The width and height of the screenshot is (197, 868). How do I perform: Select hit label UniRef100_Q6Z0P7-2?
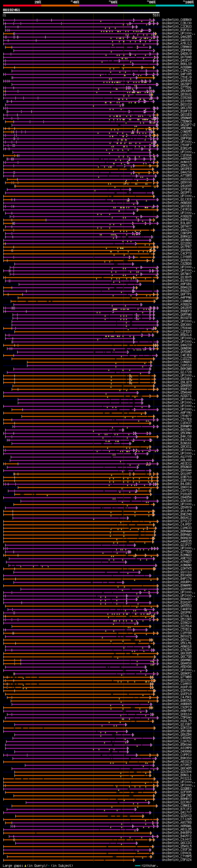coord(179,125)
